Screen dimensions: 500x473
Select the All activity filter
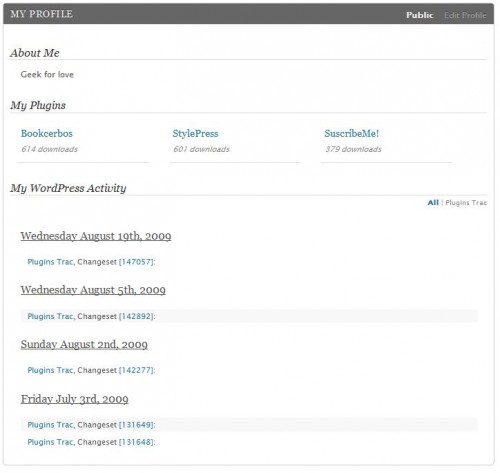pos(433,202)
